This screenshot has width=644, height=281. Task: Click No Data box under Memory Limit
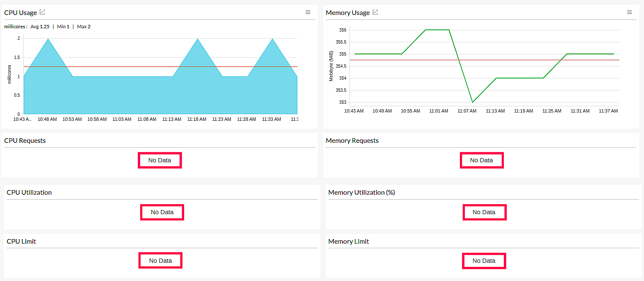coord(484,261)
